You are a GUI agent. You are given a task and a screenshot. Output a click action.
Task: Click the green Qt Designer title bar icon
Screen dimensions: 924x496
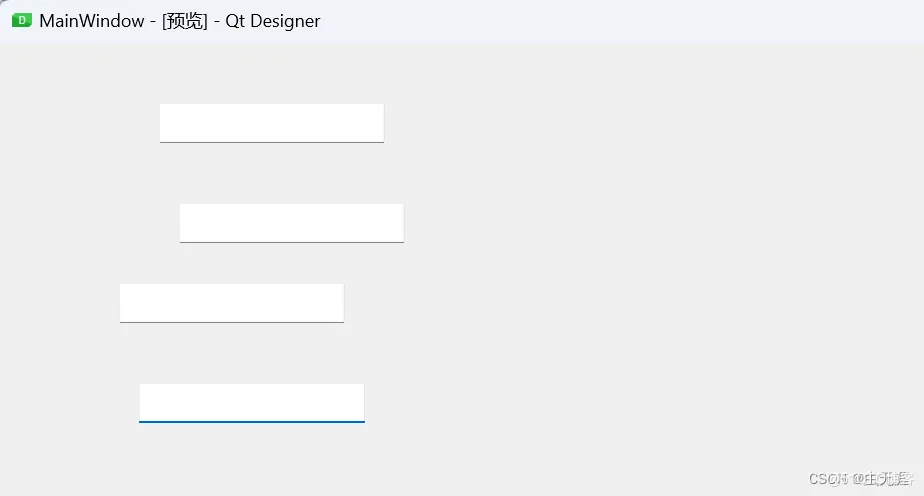pyautogui.click(x=22, y=21)
